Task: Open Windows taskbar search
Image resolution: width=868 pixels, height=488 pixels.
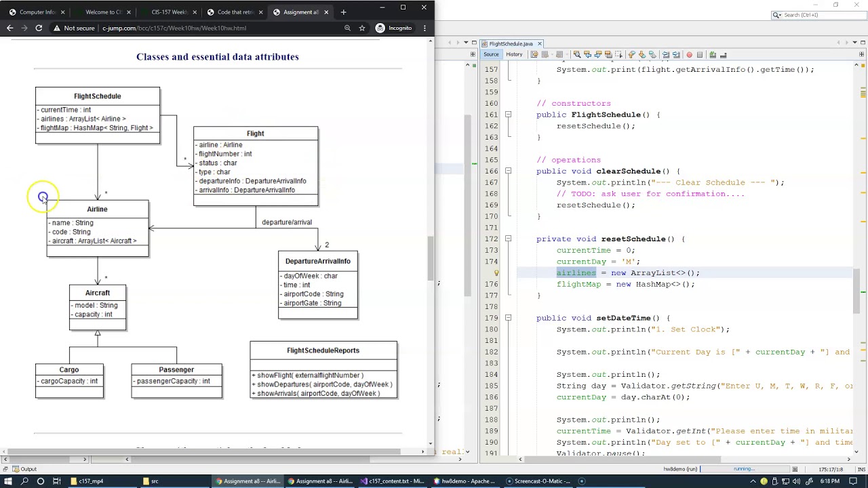Action: click(x=25, y=481)
